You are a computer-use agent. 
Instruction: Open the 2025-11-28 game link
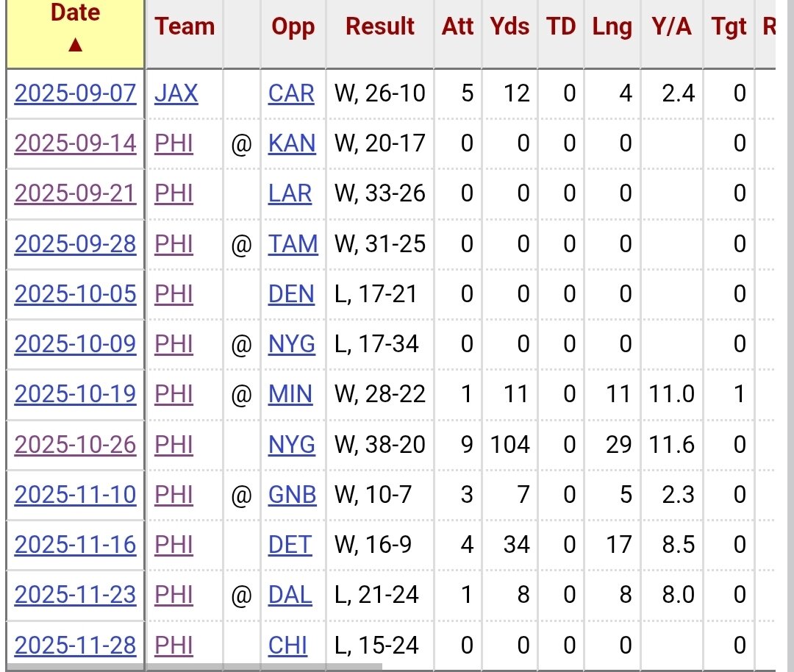click(75, 645)
